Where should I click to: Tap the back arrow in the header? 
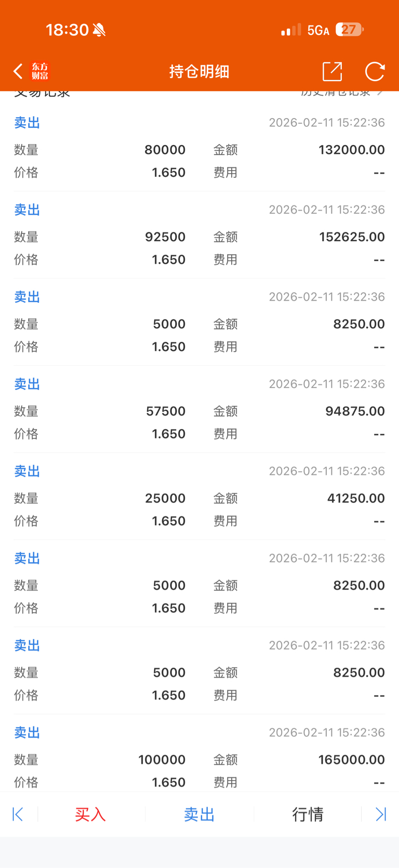(18, 71)
